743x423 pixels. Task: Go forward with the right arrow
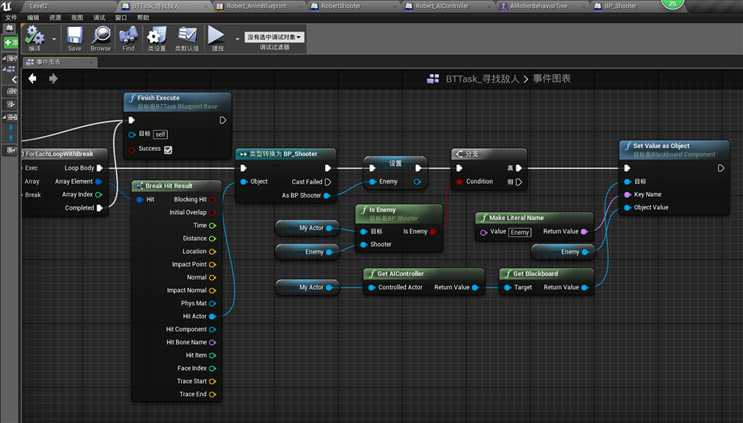[53, 79]
